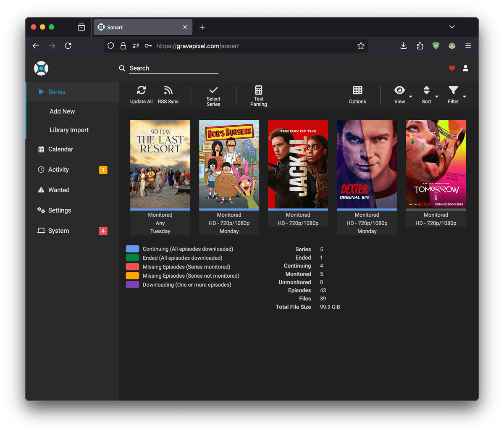The height and width of the screenshot is (434, 504).
Task: Click the Filter funnel icon
Action: [x=453, y=90]
